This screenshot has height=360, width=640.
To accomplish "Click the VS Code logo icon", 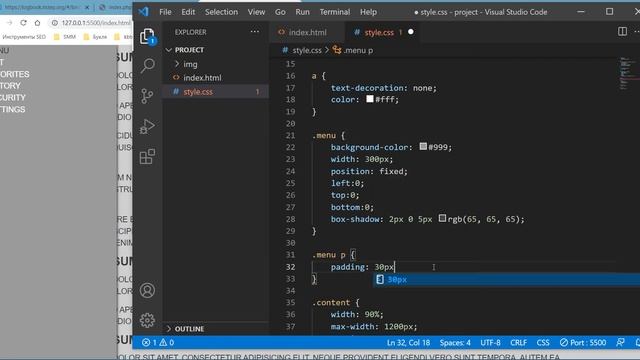I will tap(143, 12).
